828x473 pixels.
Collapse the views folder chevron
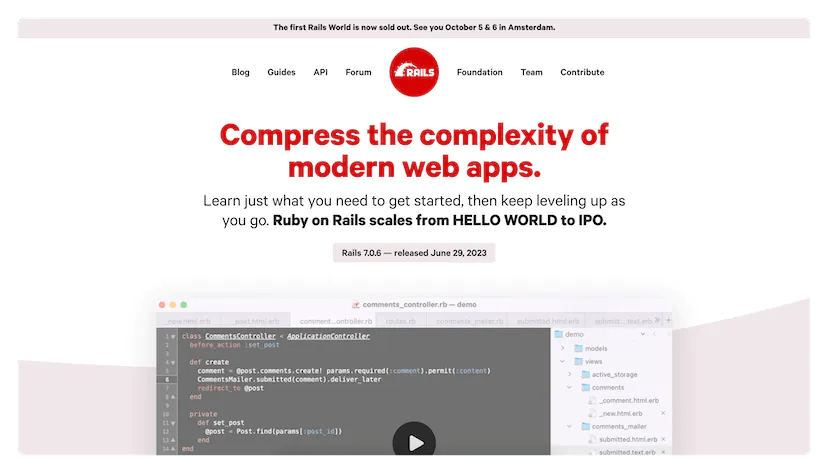(563, 362)
